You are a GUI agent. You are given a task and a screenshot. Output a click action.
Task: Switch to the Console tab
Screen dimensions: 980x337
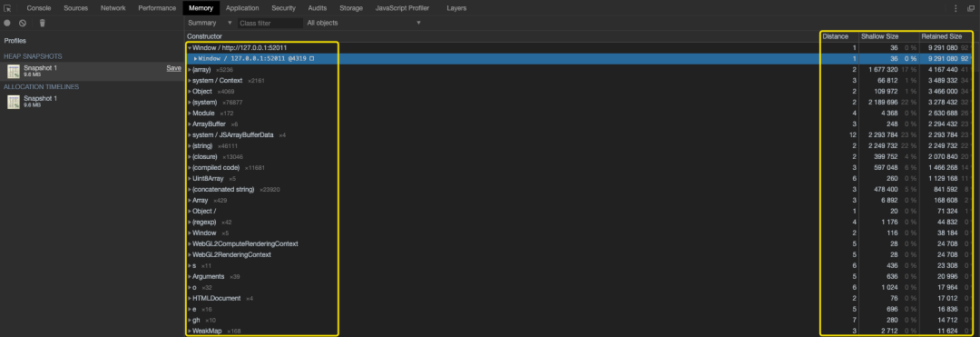39,8
